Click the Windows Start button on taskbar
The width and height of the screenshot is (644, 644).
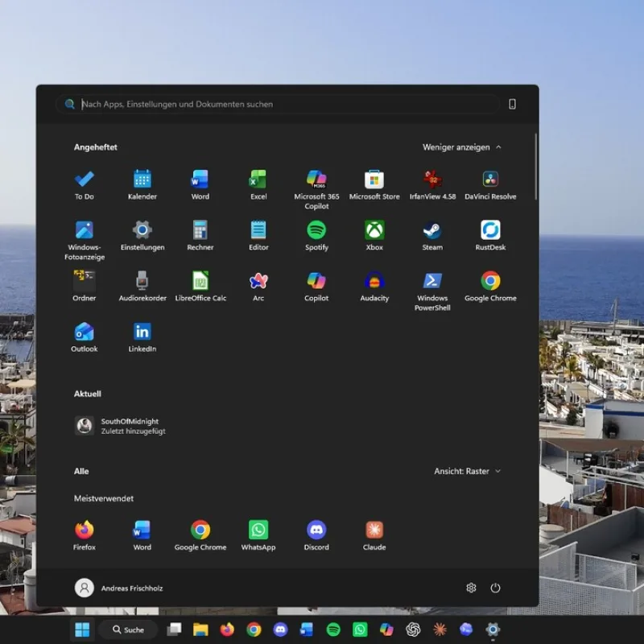pyautogui.click(x=82, y=630)
